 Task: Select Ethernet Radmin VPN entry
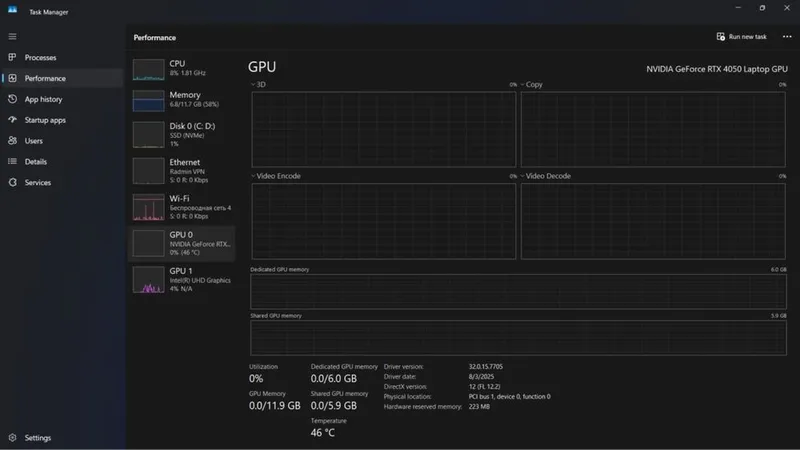181,171
